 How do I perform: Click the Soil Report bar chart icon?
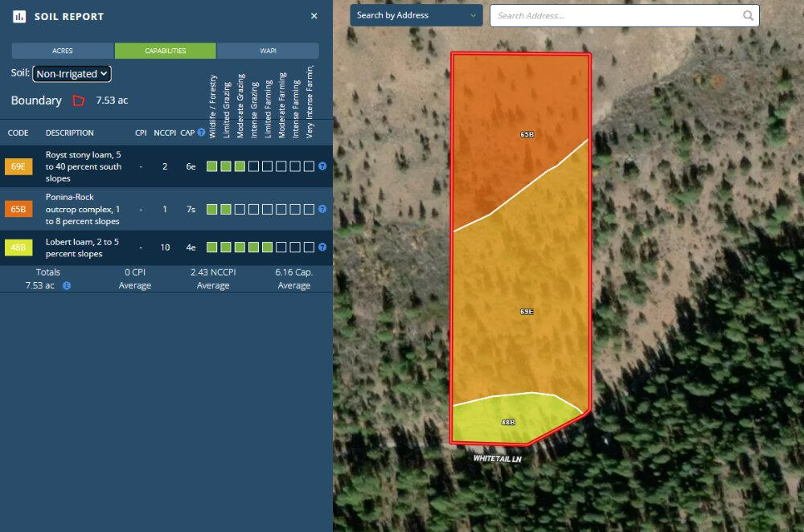click(18, 16)
